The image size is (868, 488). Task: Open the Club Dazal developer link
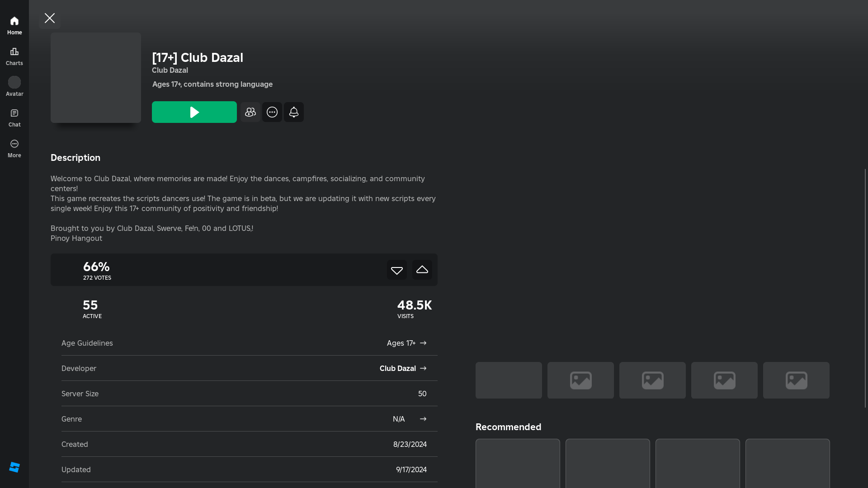point(403,368)
